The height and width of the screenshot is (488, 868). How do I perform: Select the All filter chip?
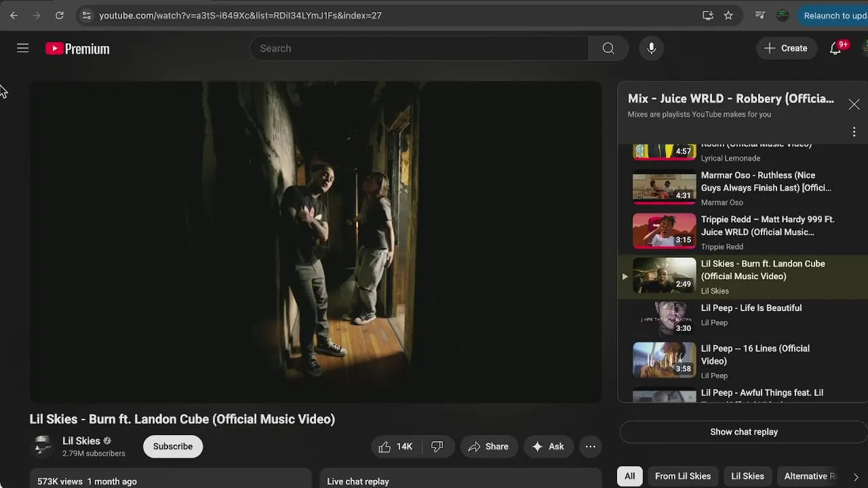[x=630, y=476]
